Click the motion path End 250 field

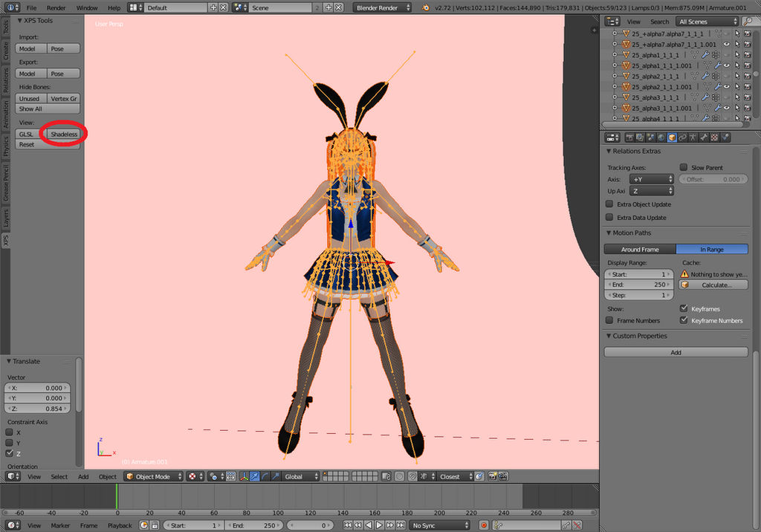tap(638, 285)
